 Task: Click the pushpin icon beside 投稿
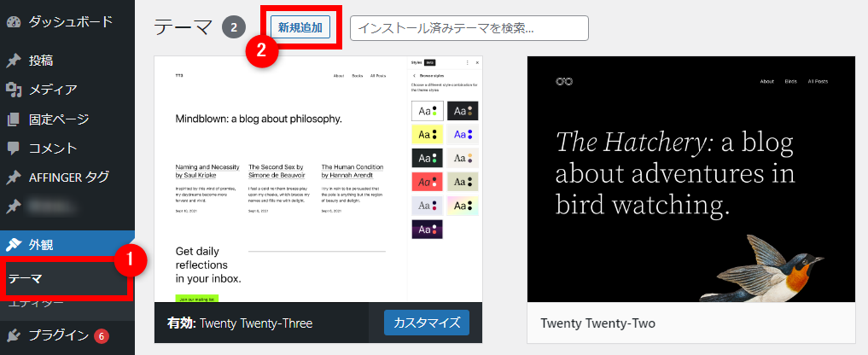coord(14,61)
